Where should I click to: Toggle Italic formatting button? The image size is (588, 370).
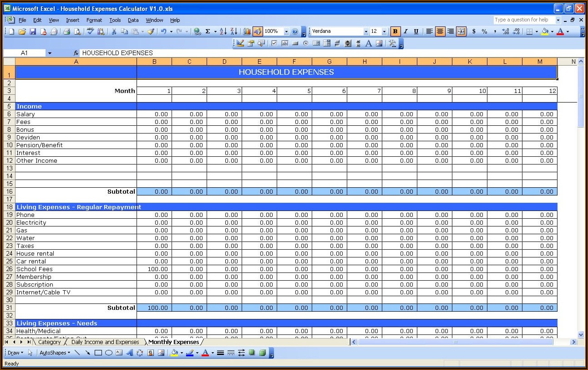406,31
